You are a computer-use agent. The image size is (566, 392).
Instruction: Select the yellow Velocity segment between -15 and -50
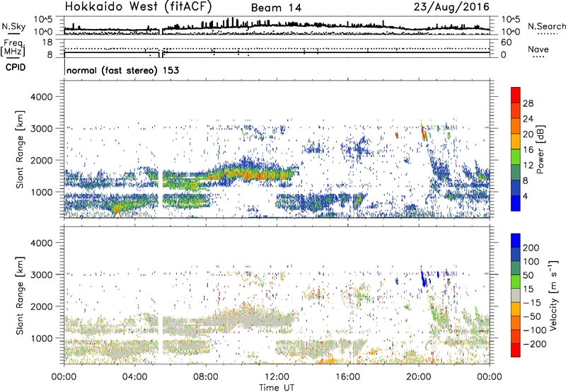point(516,309)
